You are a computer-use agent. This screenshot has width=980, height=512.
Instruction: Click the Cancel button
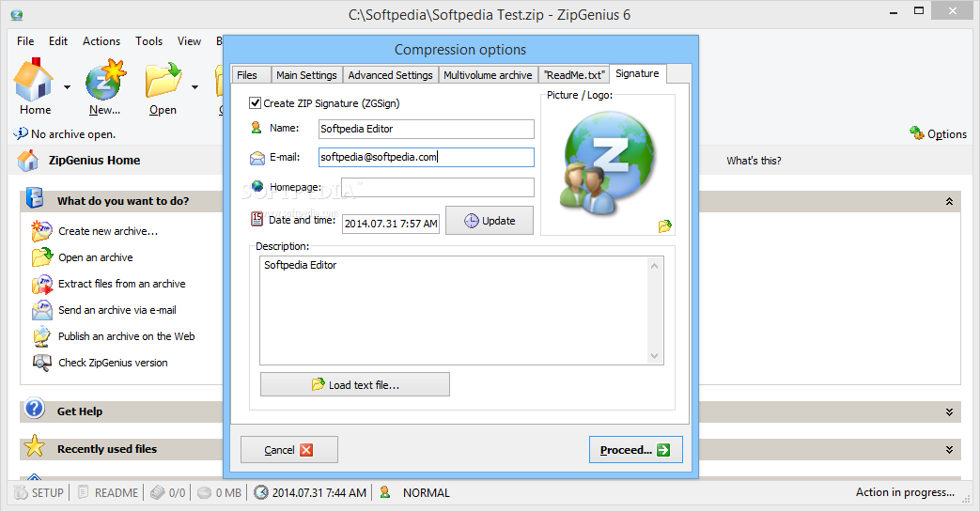pos(289,449)
